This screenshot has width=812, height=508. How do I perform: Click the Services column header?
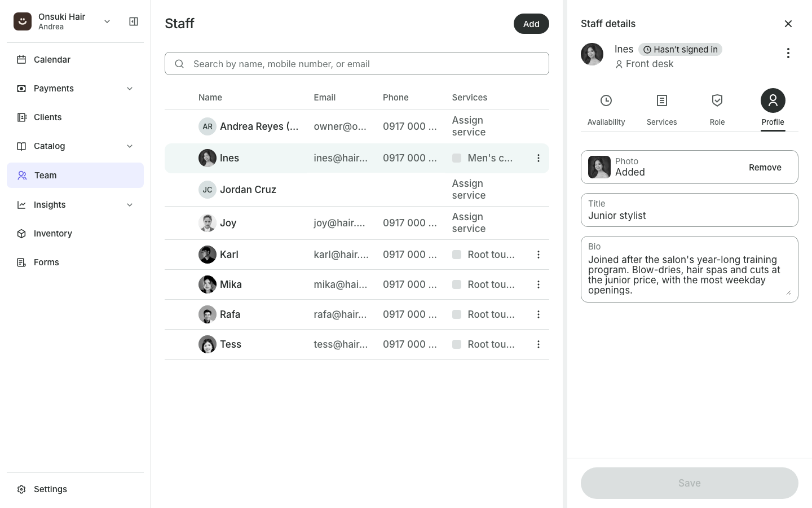coord(470,98)
